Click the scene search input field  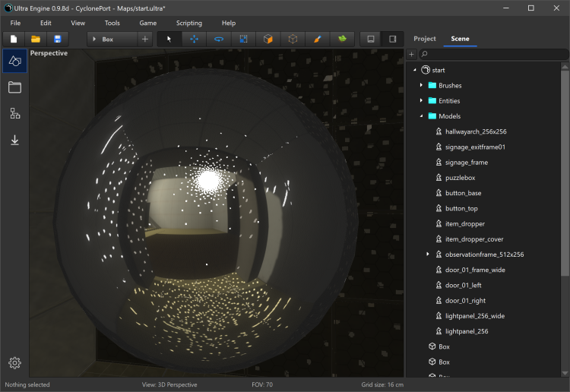click(x=494, y=55)
